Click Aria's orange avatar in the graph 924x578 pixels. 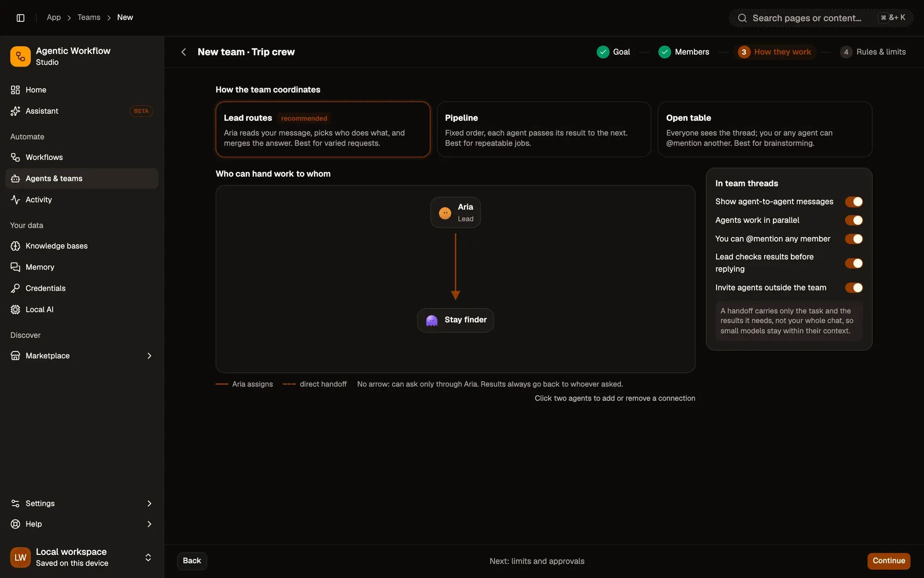point(445,213)
